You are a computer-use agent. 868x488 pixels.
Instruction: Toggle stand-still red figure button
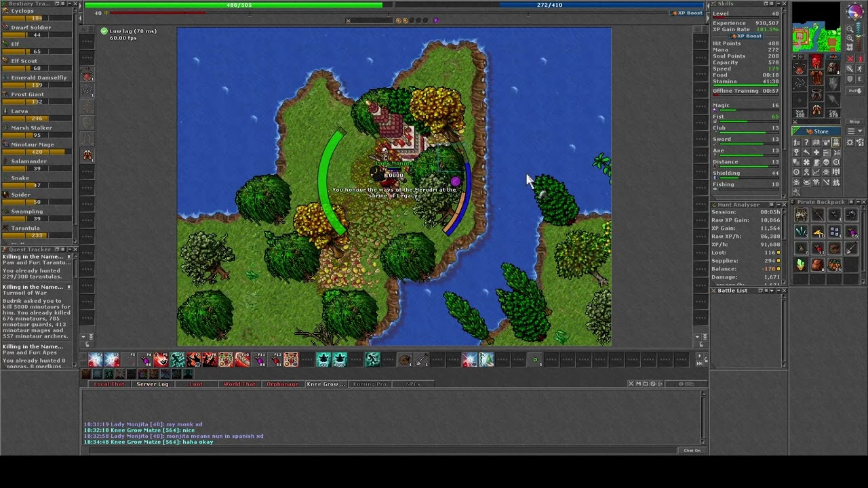(x=859, y=58)
